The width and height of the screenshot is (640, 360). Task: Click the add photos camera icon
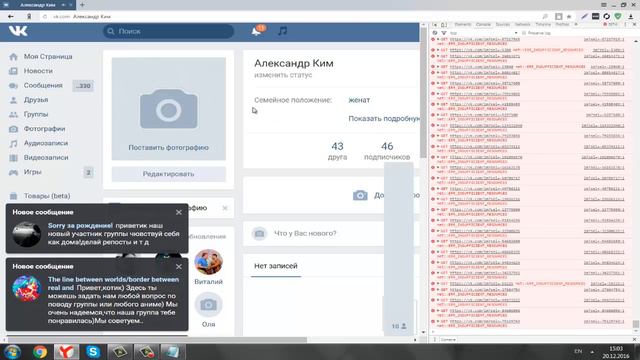tap(360, 196)
